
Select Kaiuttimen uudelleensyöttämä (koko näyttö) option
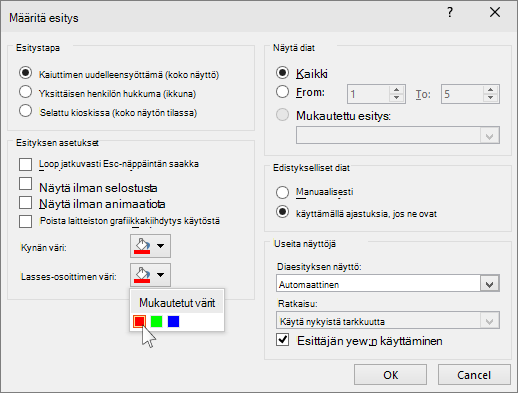pyautogui.click(x=26, y=73)
